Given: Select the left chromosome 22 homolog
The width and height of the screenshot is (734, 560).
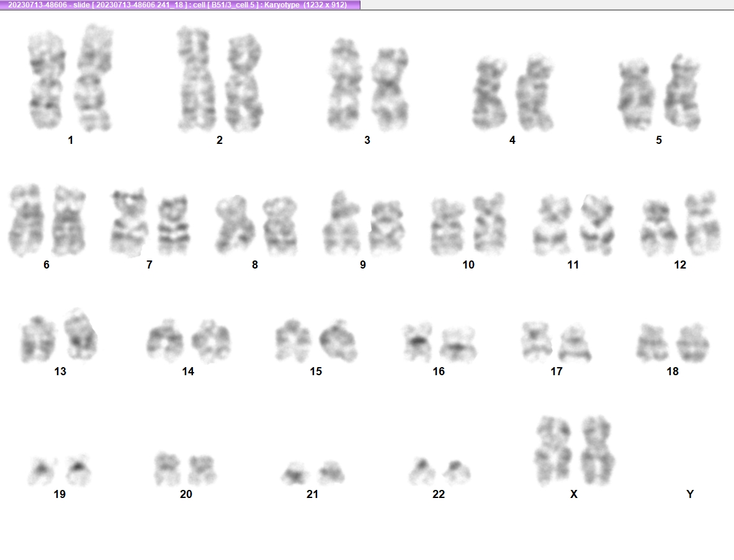Looking at the screenshot, I should point(422,471).
